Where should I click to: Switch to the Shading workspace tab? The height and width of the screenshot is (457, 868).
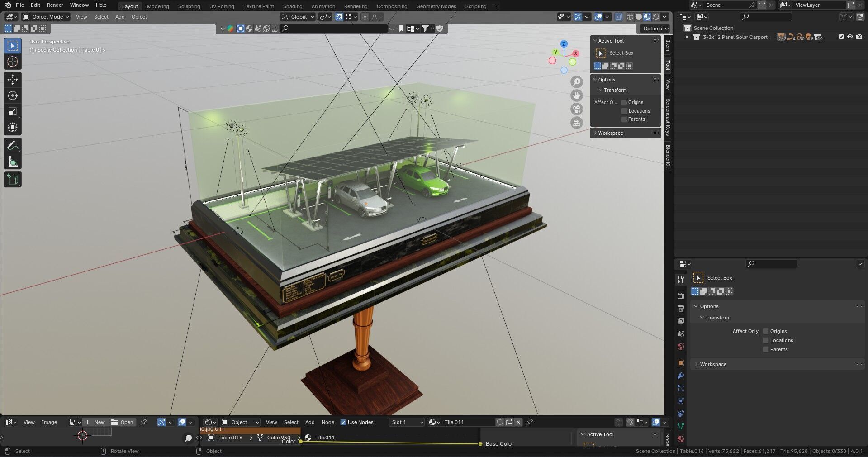tap(293, 6)
